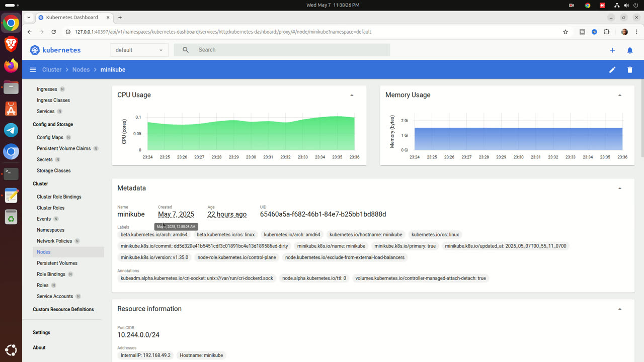Collapse the Memory Usage card
This screenshot has width=644, height=362.
pos(620,95)
